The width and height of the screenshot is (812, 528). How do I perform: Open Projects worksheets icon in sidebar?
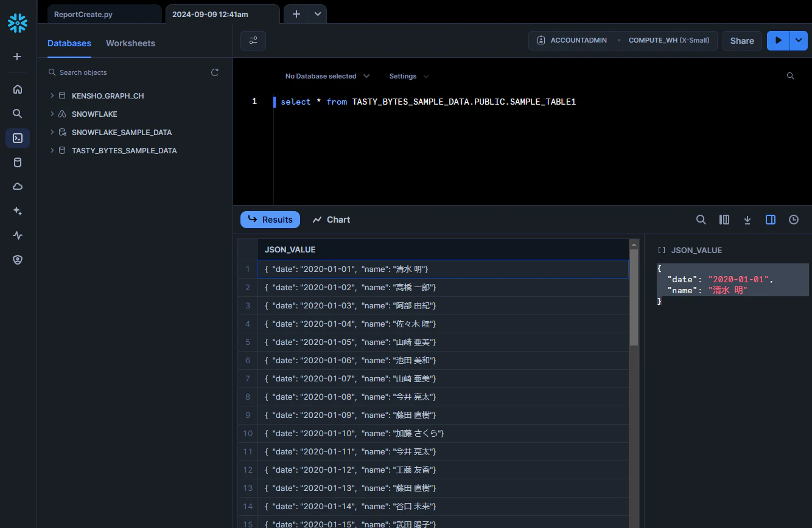(18, 138)
